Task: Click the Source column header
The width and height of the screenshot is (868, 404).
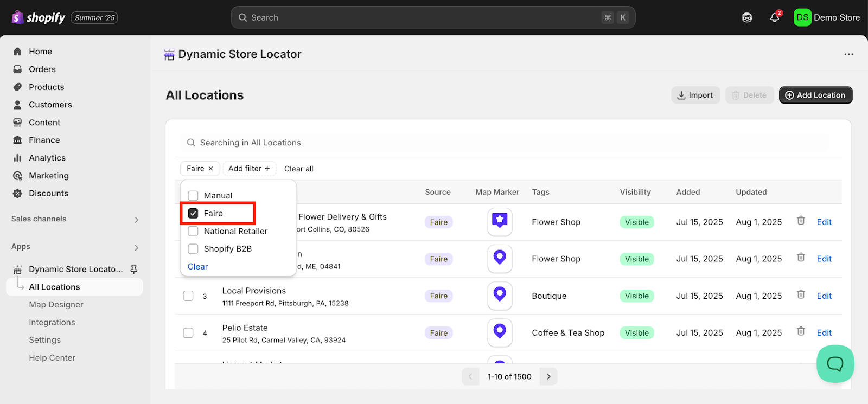Action: (438, 192)
